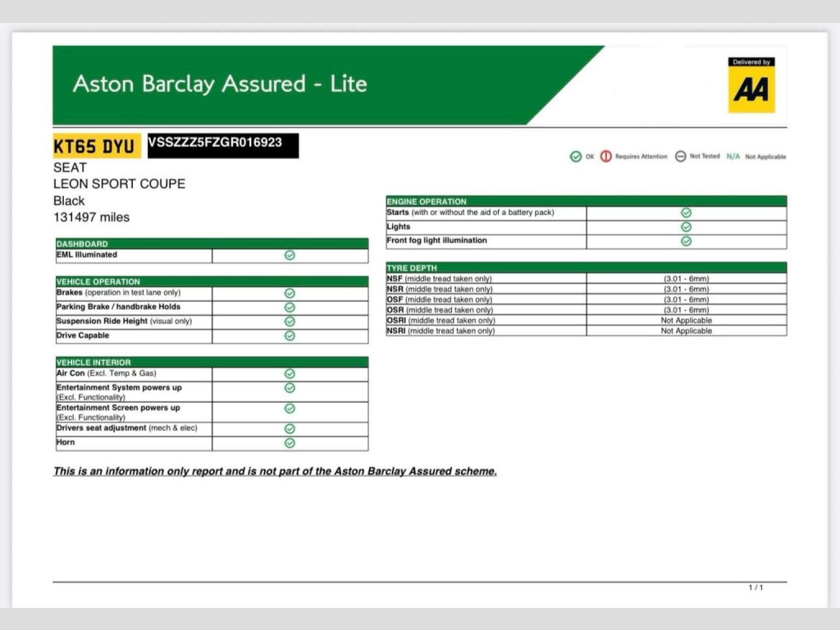Click the NSF tyre depth value
This screenshot has width=840, height=630.
(x=686, y=279)
